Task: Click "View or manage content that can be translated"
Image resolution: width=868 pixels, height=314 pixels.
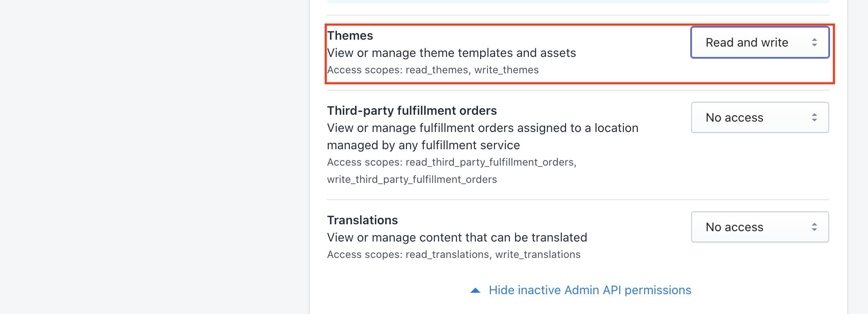Action: tap(457, 237)
